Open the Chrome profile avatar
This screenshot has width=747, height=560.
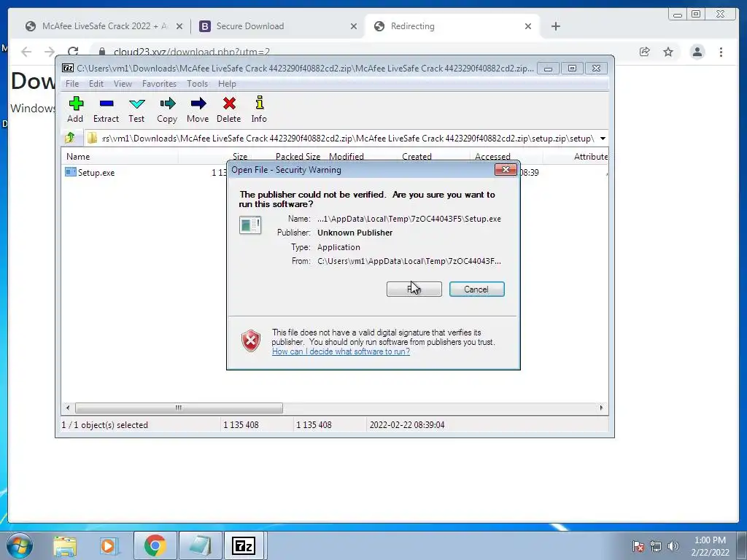(697, 52)
